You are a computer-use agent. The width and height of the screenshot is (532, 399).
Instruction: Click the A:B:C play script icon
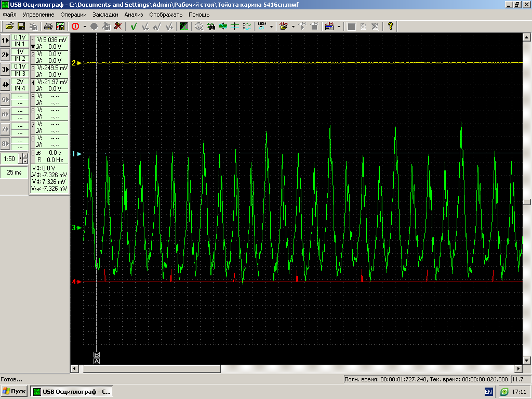302,26
